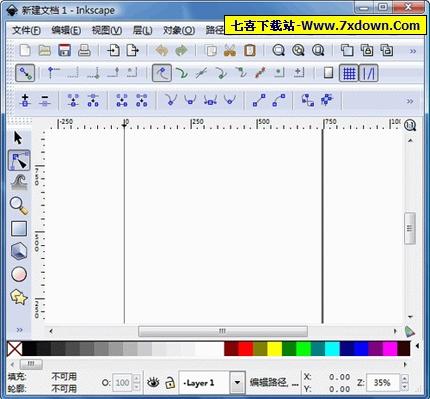
Task: Open the 文件(F) menu
Action: 26,31
